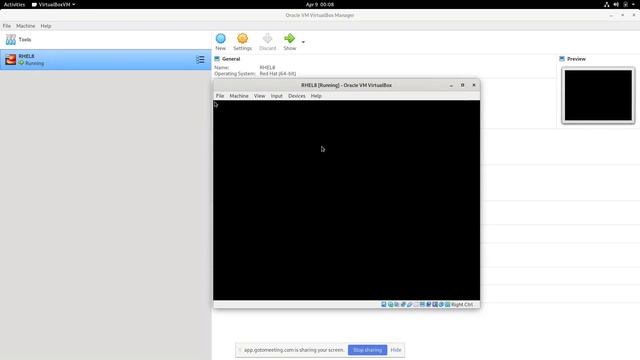640x360 pixels.
Task: Expand the dropdown arrow next to Show
Action: coord(303,42)
